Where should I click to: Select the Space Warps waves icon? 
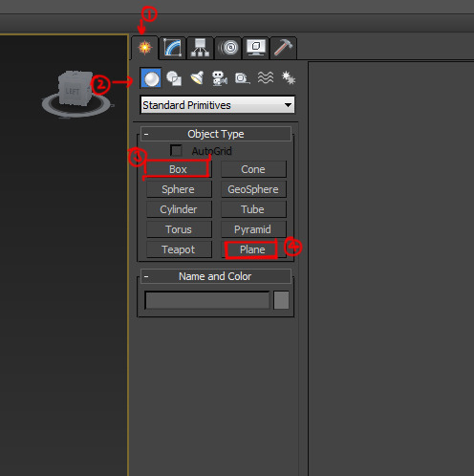click(x=265, y=77)
